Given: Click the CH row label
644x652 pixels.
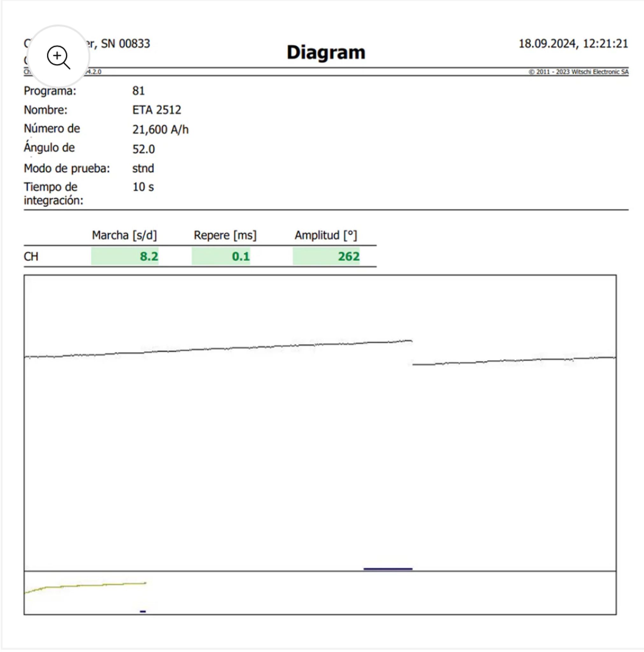Looking at the screenshot, I should [x=31, y=257].
